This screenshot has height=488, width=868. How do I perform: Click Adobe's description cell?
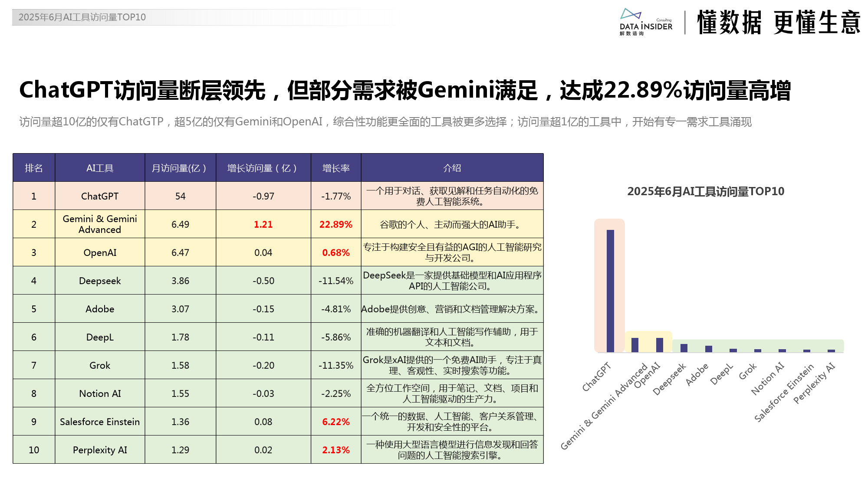point(452,309)
